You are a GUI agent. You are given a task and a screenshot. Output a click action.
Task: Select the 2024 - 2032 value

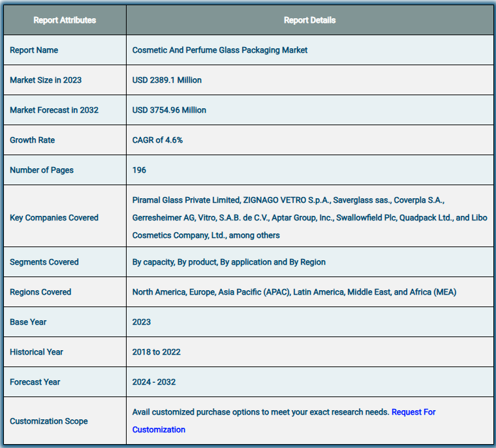coord(154,382)
